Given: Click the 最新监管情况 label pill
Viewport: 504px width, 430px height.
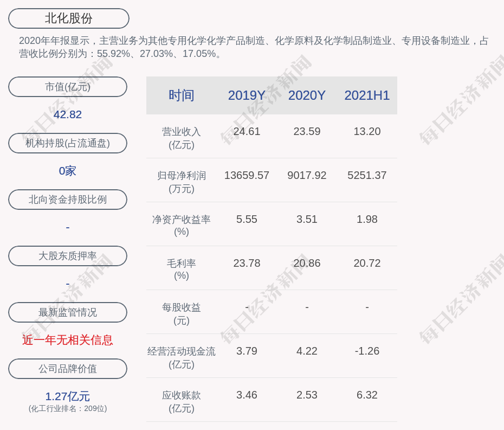Looking at the screenshot, I should pos(68,312).
